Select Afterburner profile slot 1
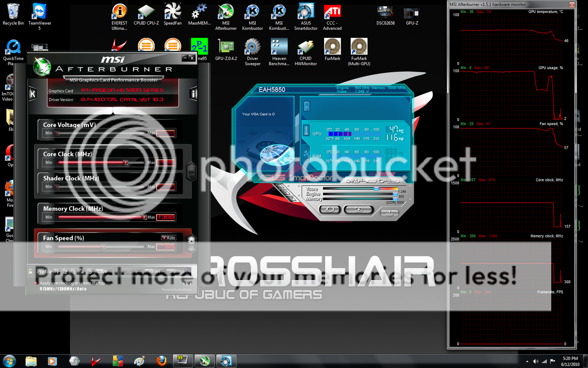588x368 pixels. [57, 272]
